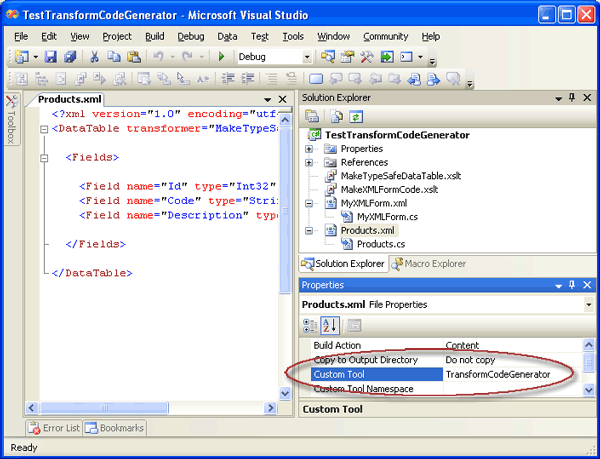This screenshot has height=459, width=600.
Task: Collapse the MyXMLForm.xml tree node
Action: [x=310, y=202]
